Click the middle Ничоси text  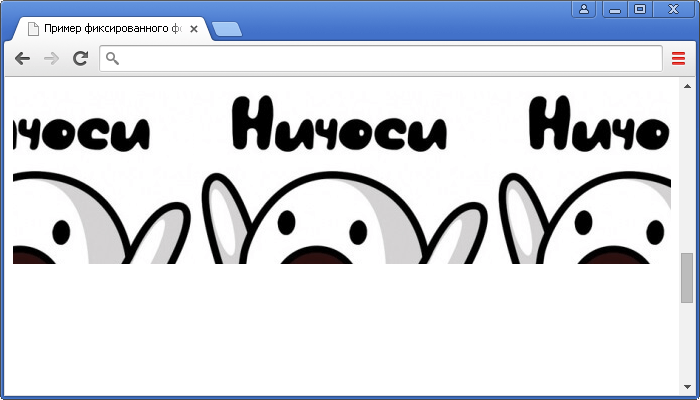339,123
